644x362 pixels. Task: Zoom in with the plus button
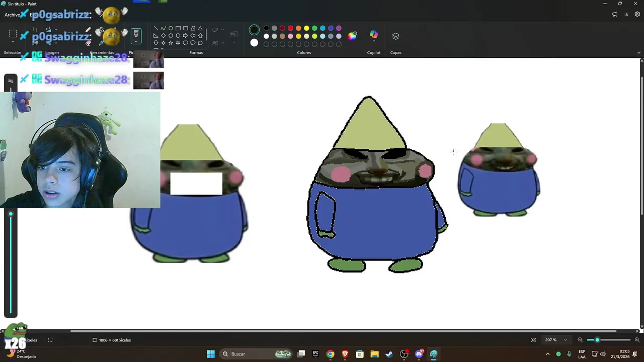tap(637, 340)
